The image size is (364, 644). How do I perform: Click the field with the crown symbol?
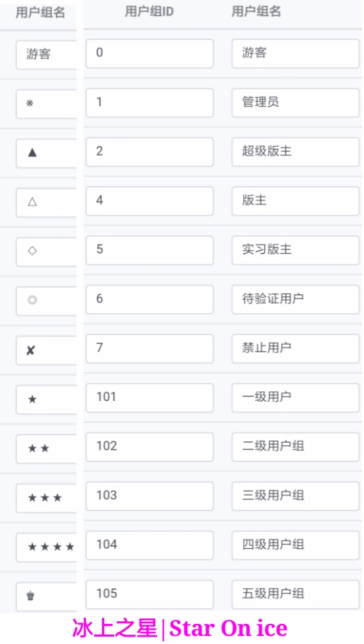[x=46, y=596]
